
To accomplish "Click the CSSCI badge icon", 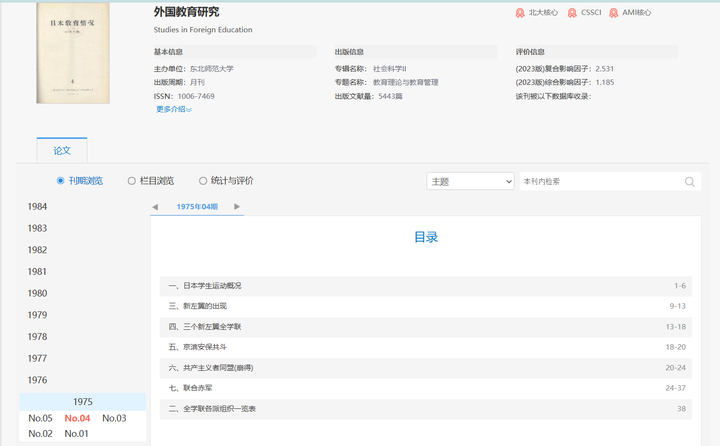I will (x=572, y=13).
